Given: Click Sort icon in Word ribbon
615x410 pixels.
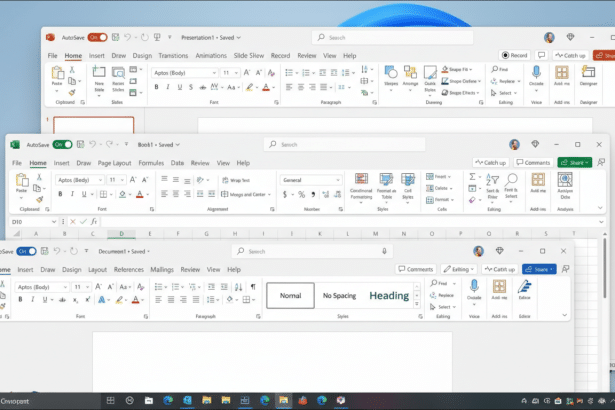Looking at the screenshot, I should [238, 287].
